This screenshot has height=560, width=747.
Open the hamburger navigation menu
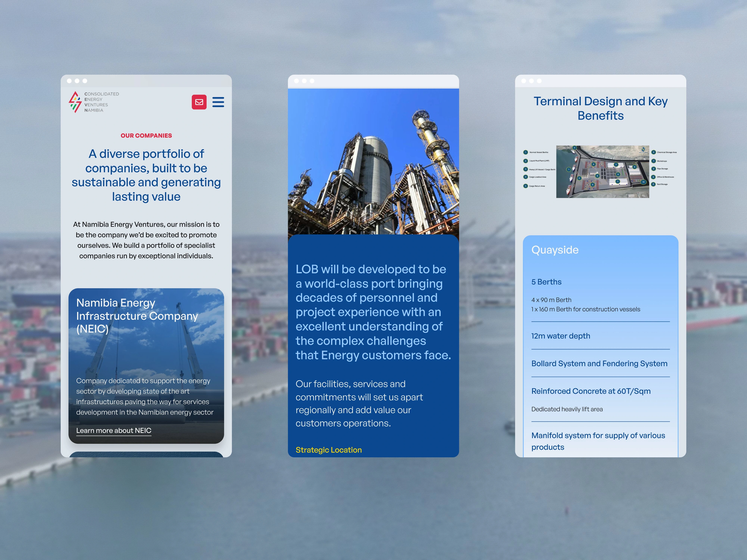coord(218,102)
